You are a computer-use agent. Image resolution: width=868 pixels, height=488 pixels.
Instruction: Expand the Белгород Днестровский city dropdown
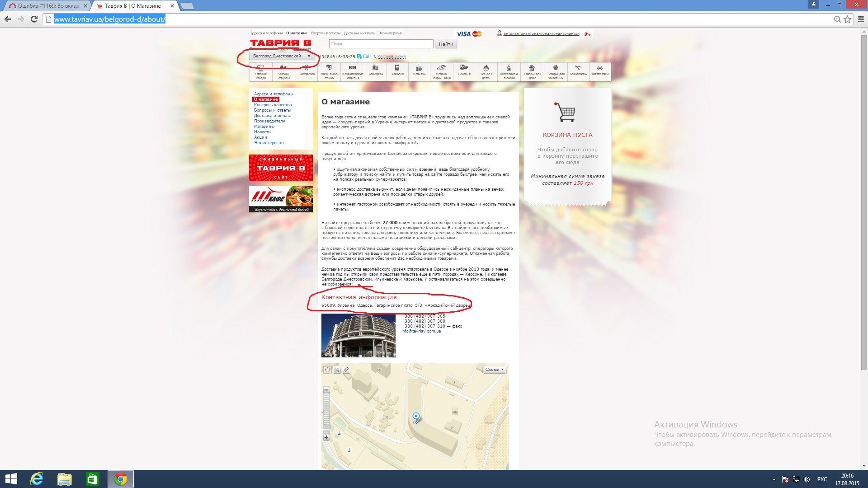point(281,56)
